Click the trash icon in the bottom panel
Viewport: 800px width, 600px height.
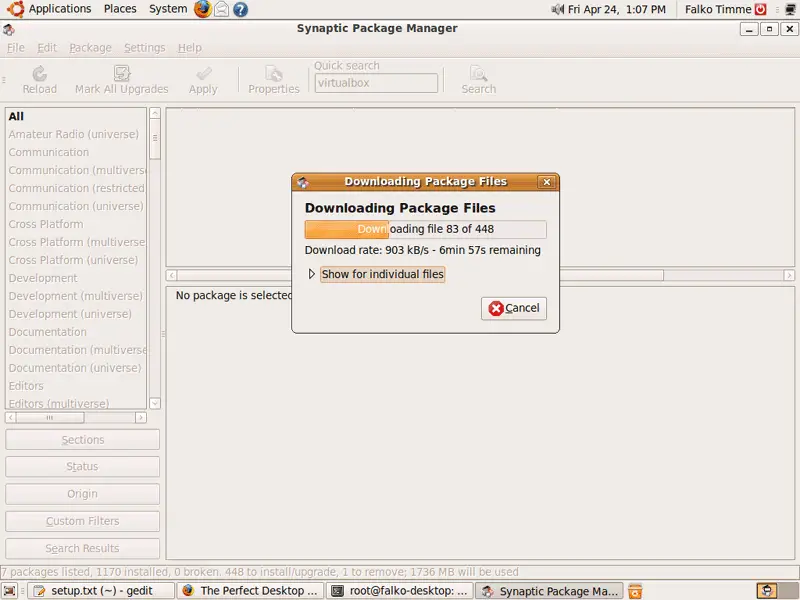(x=635, y=591)
